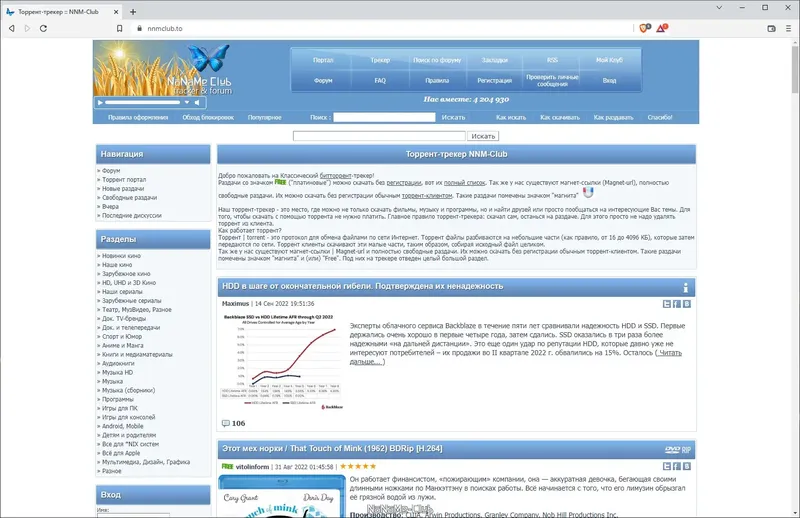Screen dimensions: 800x518
Task: Click the Как скачивать link
Action: click(560, 117)
